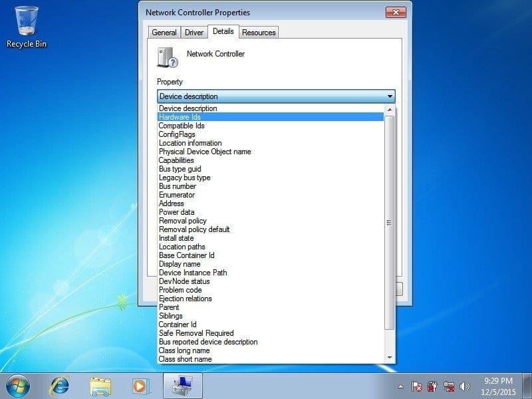The height and width of the screenshot is (399, 532).
Task: Choose Class long name property
Action: click(x=271, y=351)
